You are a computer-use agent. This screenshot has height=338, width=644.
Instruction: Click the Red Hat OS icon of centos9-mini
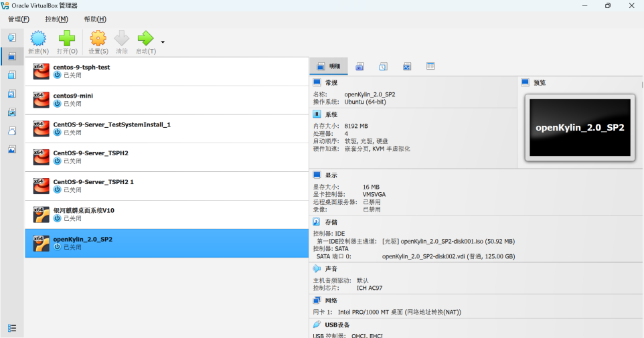pos(41,100)
